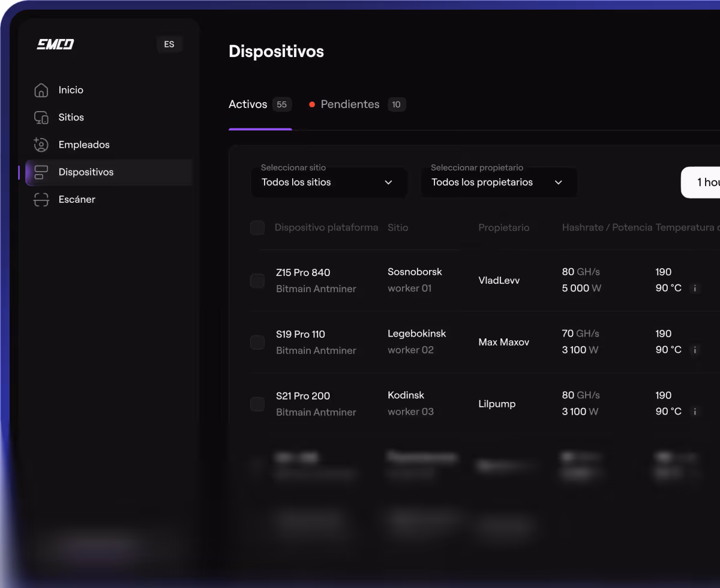Click worker 03 label
The height and width of the screenshot is (588, 720).
tap(410, 412)
